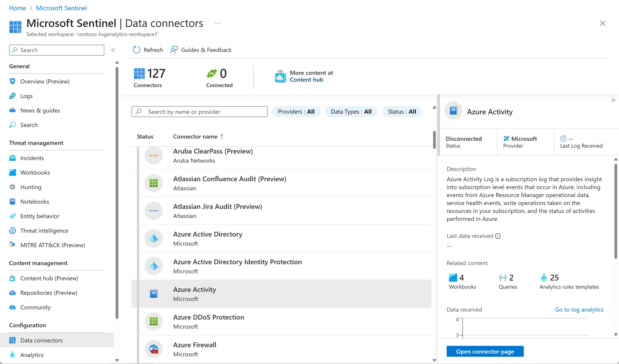
Task: Click the Azure DDoS Protection connector icon
Action: 154,321
